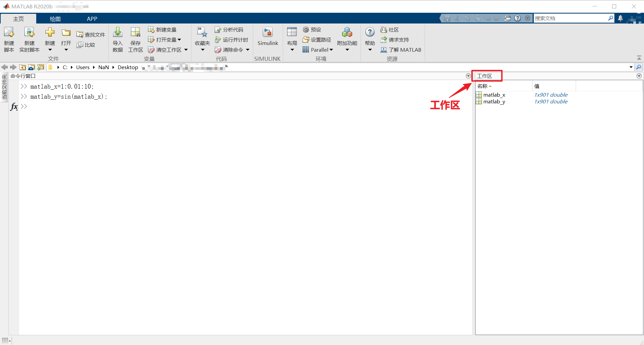Click Desktop in the folder path
The image size is (644, 345).
click(128, 67)
